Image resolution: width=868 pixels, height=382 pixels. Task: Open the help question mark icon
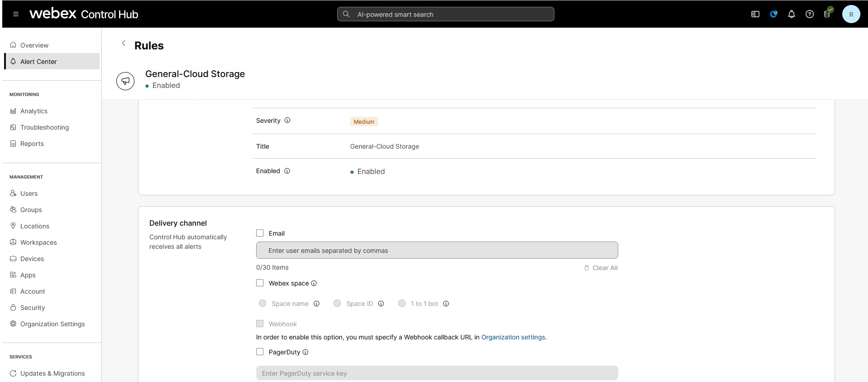(810, 14)
